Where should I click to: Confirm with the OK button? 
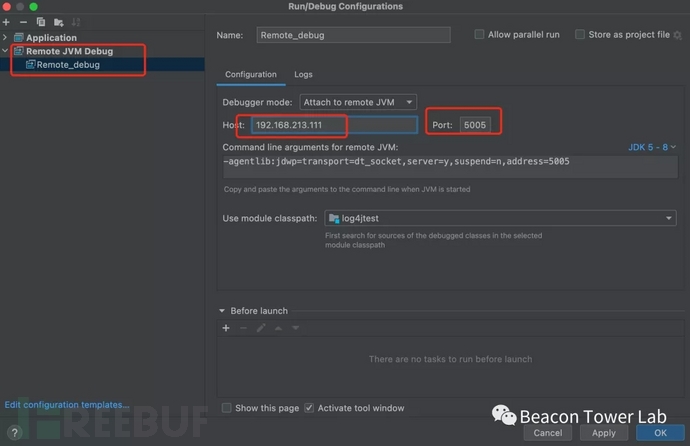coord(660,433)
